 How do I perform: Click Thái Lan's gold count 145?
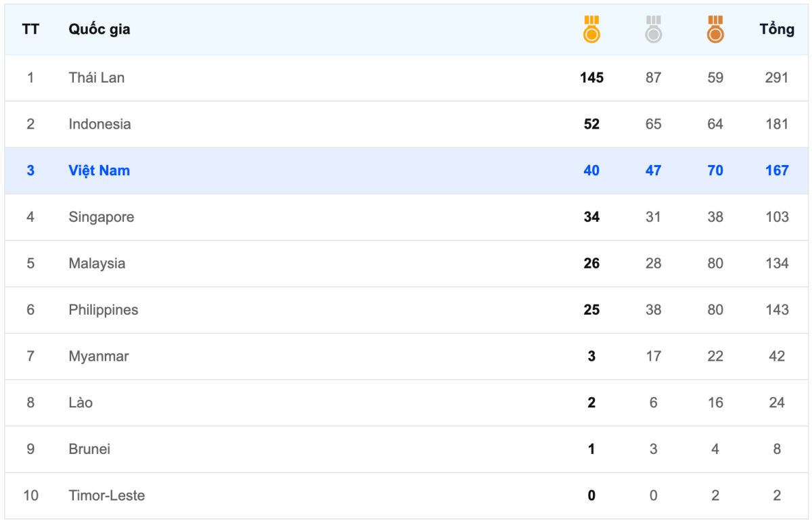coord(591,78)
